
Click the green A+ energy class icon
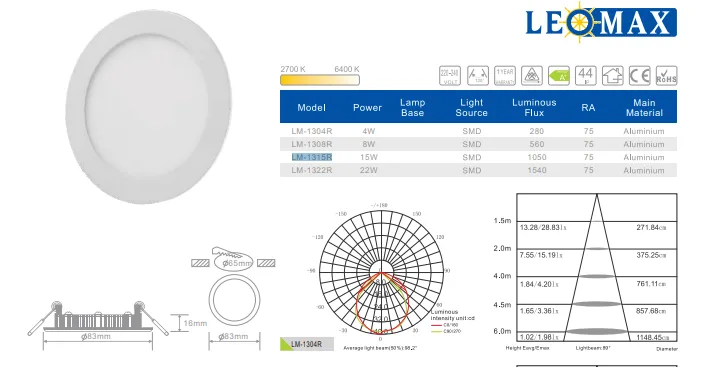pos(559,75)
